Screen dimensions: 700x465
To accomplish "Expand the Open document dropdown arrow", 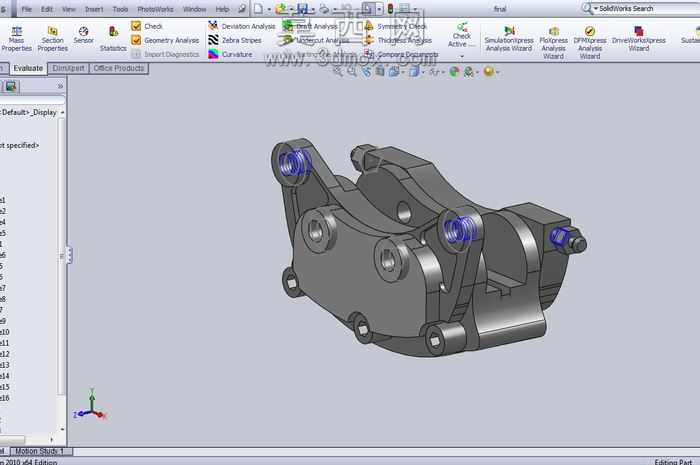I will click(292, 9).
